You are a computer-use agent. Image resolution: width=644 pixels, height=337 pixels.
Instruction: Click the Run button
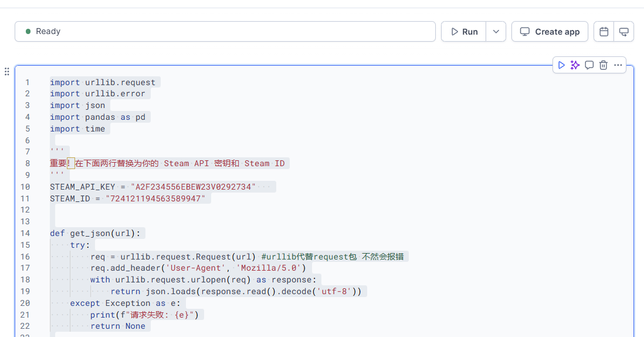(x=464, y=32)
